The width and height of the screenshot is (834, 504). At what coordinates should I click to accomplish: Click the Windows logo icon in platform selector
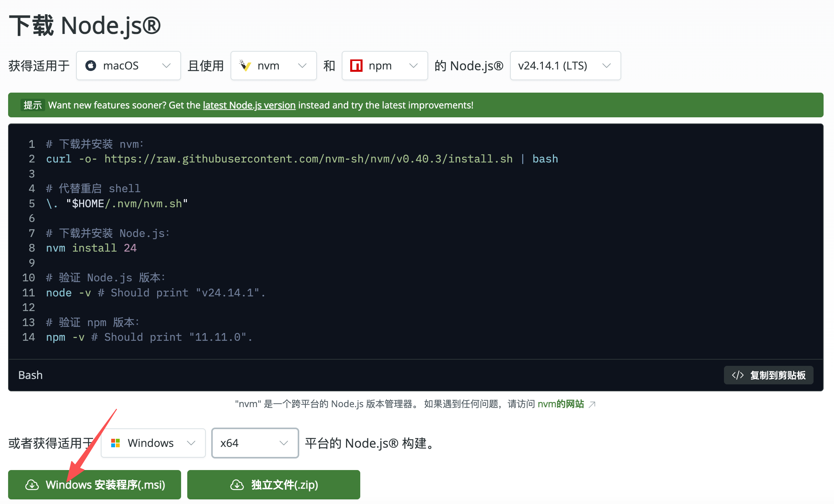[x=115, y=443]
